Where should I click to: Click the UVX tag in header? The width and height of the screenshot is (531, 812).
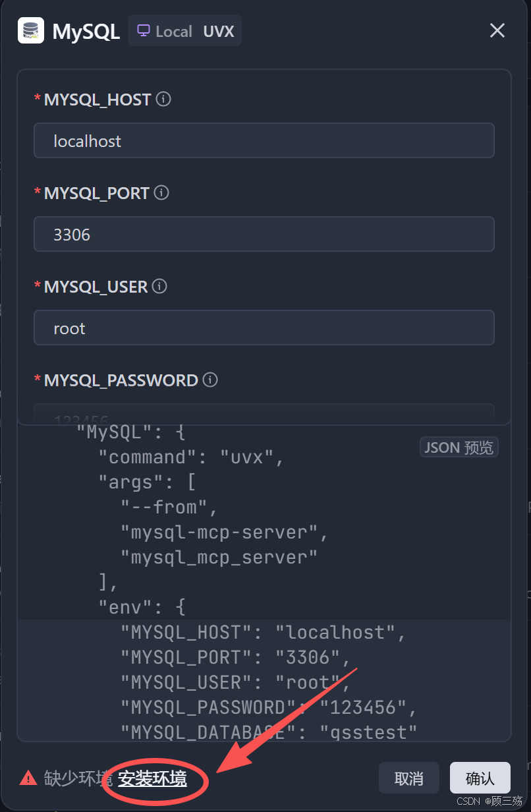pos(219,31)
